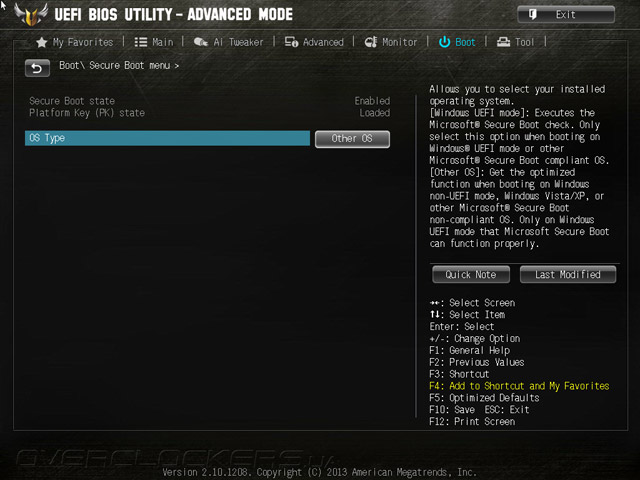Select the highlighted OS Type row
The image size is (640, 480).
point(167,138)
